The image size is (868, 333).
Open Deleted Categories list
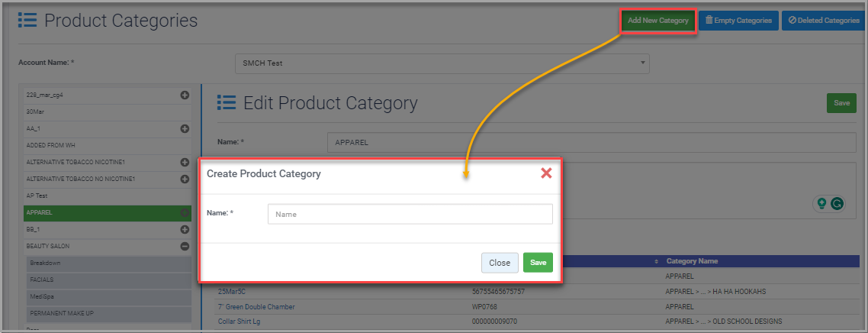click(824, 21)
